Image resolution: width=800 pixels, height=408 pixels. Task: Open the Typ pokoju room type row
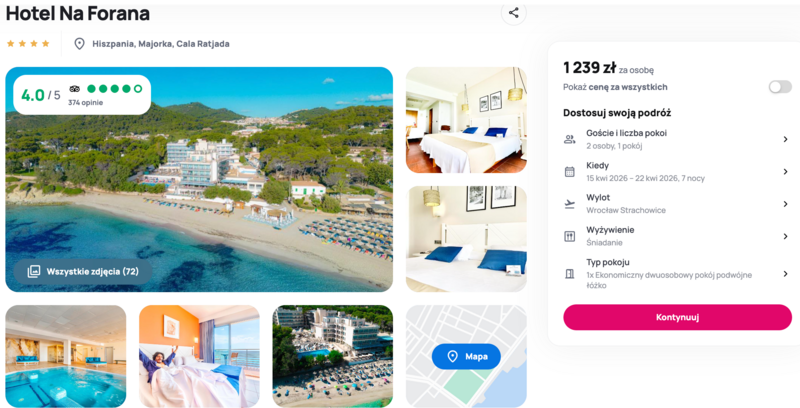pyautogui.click(x=677, y=274)
